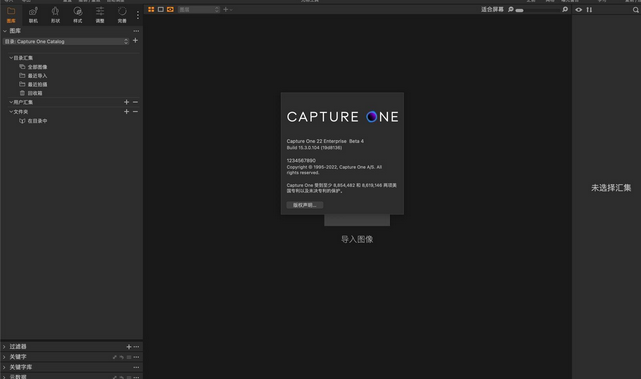Click the placeholder above 导入图像
Viewport: 641px width, 379px height.
click(x=357, y=220)
